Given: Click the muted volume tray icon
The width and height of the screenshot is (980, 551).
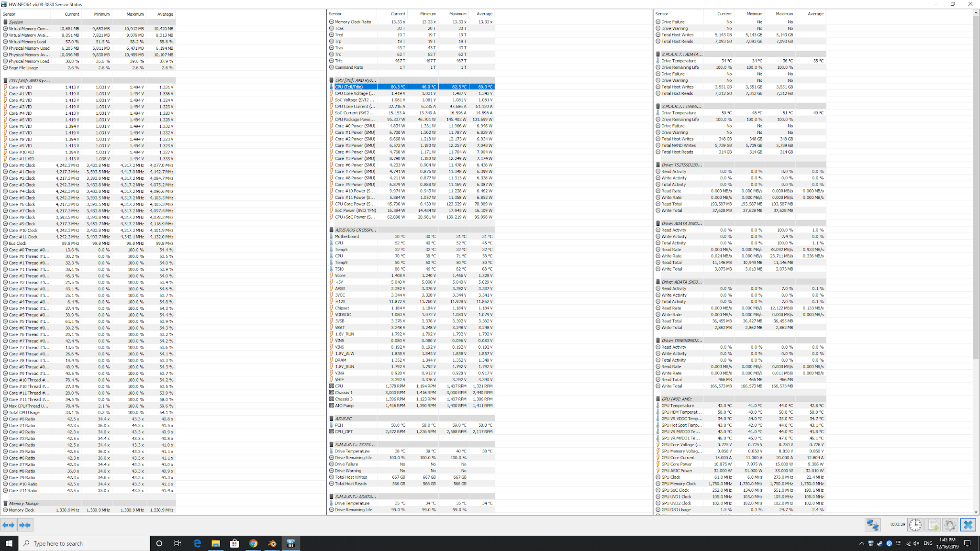Looking at the screenshot, I should point(916,543).
